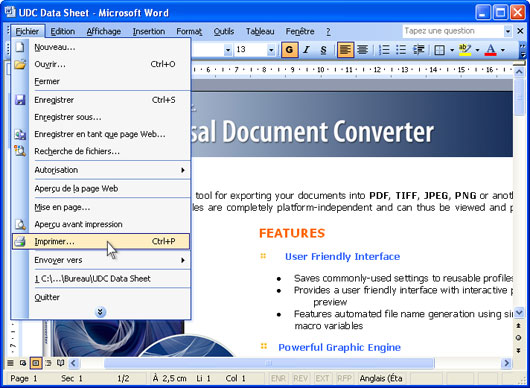Switch to Web layout view icon
Viewport: 530px width, 388px height.
tap(23, 363)
